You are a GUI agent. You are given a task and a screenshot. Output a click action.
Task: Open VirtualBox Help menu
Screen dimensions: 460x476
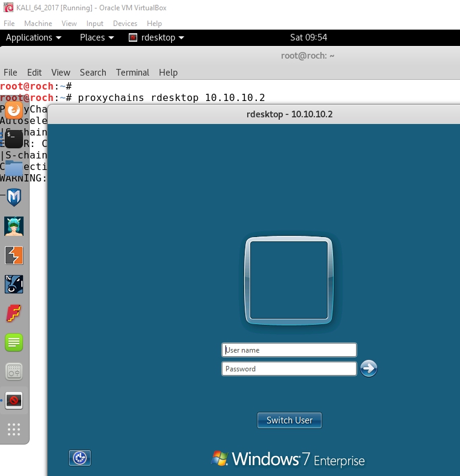coord(154,24)
